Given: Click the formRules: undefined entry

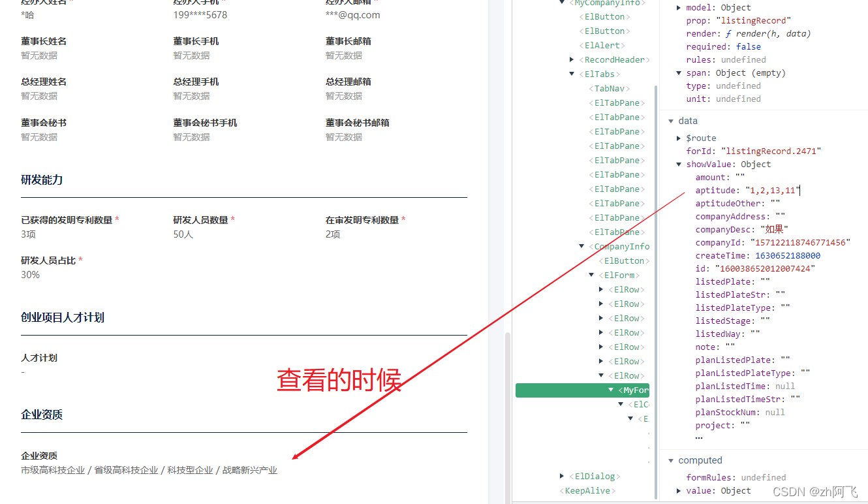Looking at the screenshot, I should coord(736,477).
